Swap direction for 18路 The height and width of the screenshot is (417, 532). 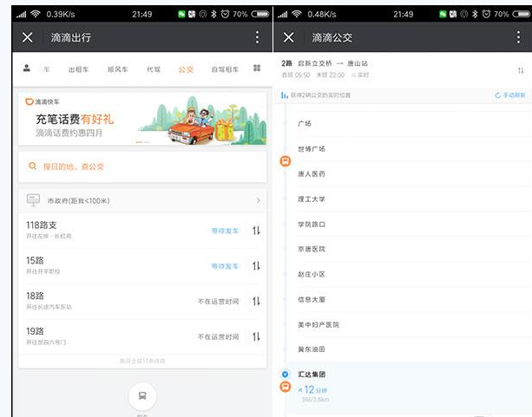[x=257, y=302]
